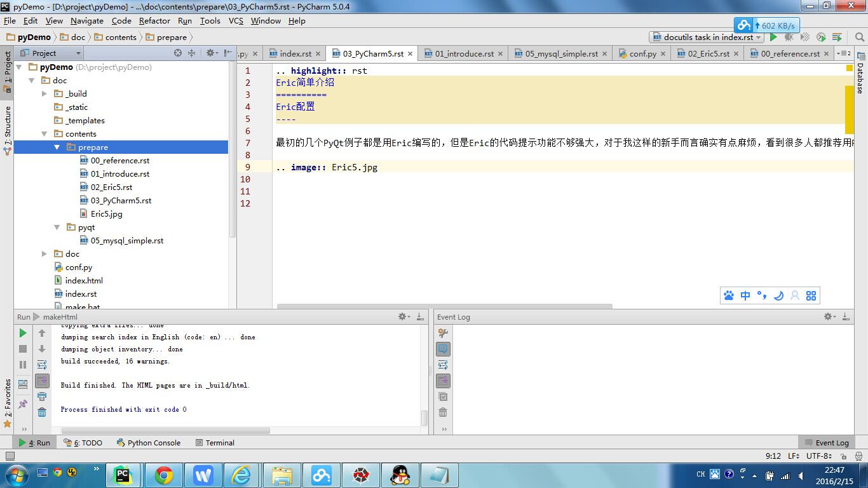
Task: Toggle scroll to end in Run panel
Action: tap(42, 381)
